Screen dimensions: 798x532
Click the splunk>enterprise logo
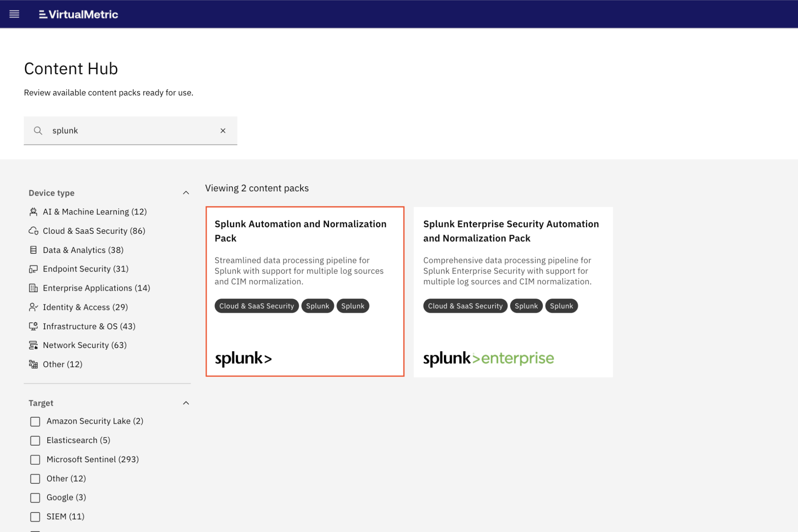click(488, 358)
